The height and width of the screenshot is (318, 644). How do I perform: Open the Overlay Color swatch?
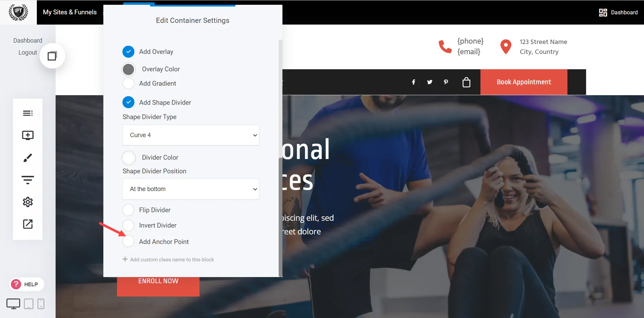[x=128, y=69]
